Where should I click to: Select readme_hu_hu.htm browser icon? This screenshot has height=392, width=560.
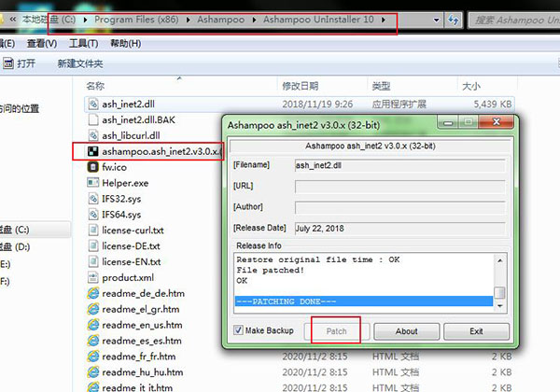click(x=92, y=372)
